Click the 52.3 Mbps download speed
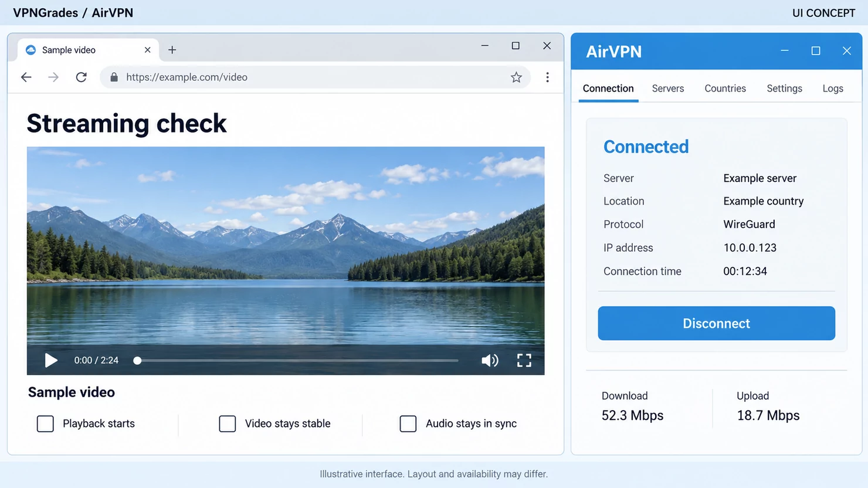The height and width of the screenshot is (488, 868). point(633,415)
